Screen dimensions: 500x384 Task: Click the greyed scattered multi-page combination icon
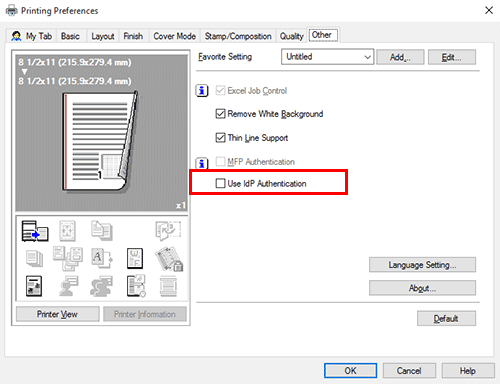coord(68,258)
